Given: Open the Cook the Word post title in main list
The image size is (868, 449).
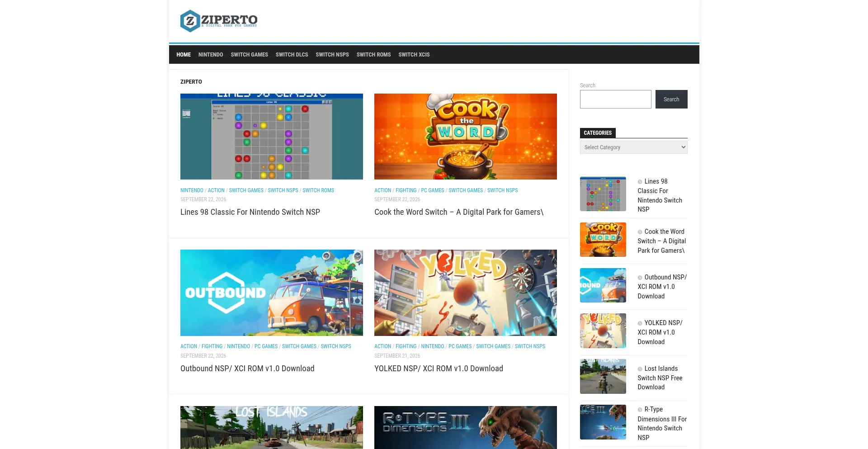Looking at the screenshot, I should click(x=459, y=212).
